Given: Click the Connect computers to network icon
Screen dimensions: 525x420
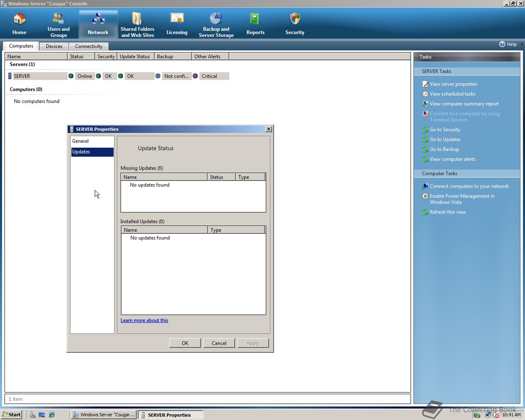Looking at the screenshot, I should [x=425, y=186].
